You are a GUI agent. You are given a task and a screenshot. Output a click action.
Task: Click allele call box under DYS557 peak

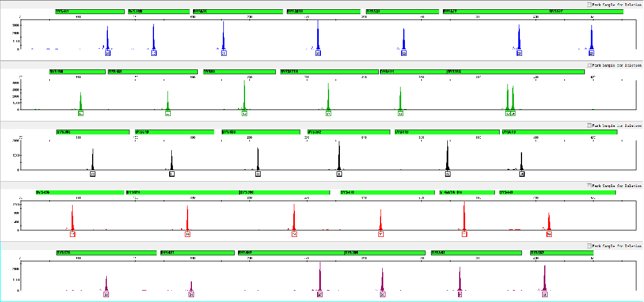[545, 294]
